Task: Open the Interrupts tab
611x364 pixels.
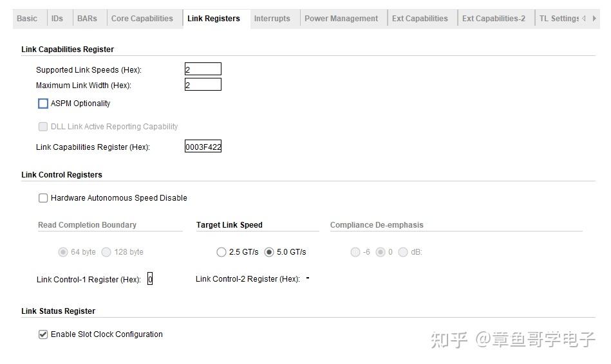Action: pos(272,19)
